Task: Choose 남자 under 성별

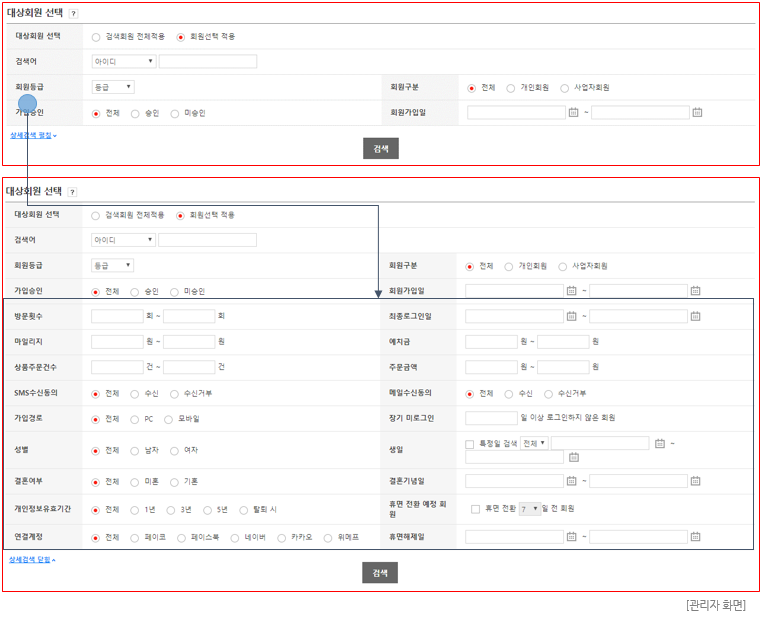Action: tap(135, 451)
